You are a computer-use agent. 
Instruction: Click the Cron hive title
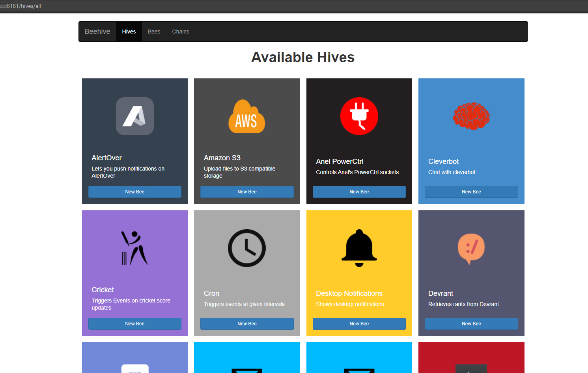[211, 293]
